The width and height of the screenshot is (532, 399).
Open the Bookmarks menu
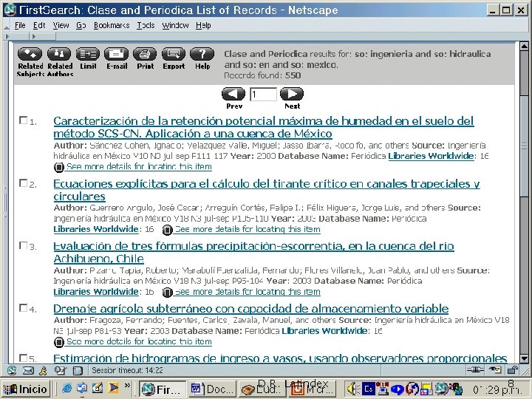coord(112,25)
